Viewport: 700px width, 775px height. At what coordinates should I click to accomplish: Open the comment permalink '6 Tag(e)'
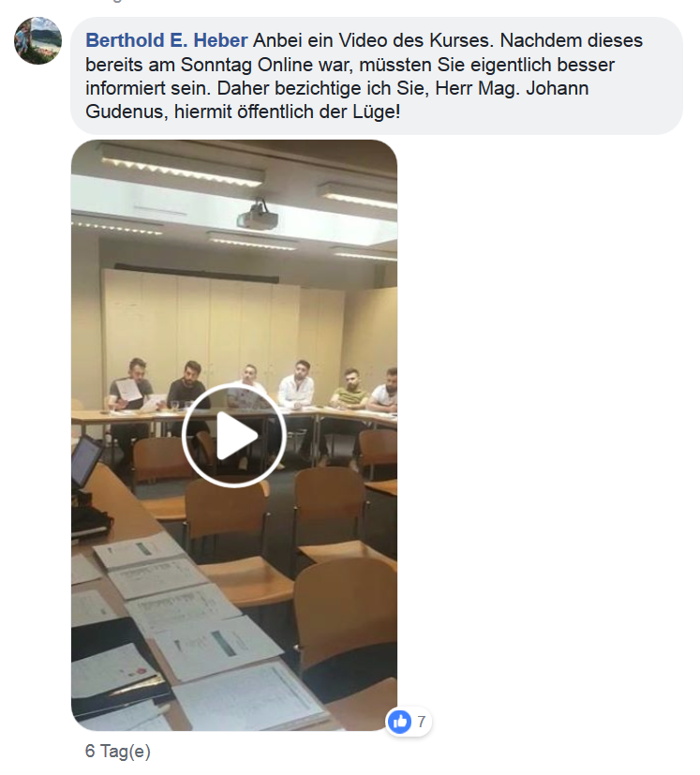[118, 751]
